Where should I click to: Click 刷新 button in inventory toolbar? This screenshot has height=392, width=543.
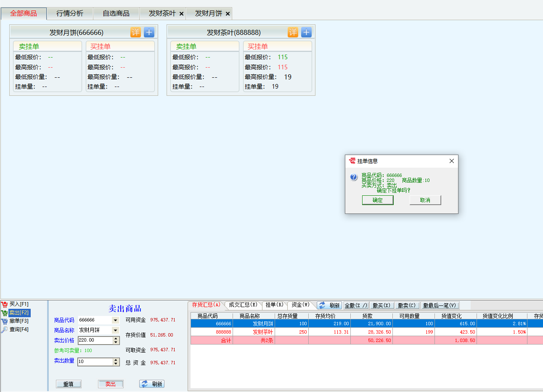329,305
